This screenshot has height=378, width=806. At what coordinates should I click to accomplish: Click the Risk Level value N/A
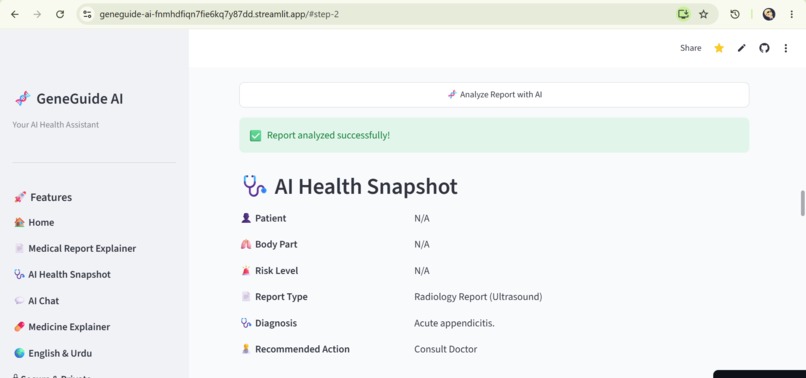[x=422, y=271]
